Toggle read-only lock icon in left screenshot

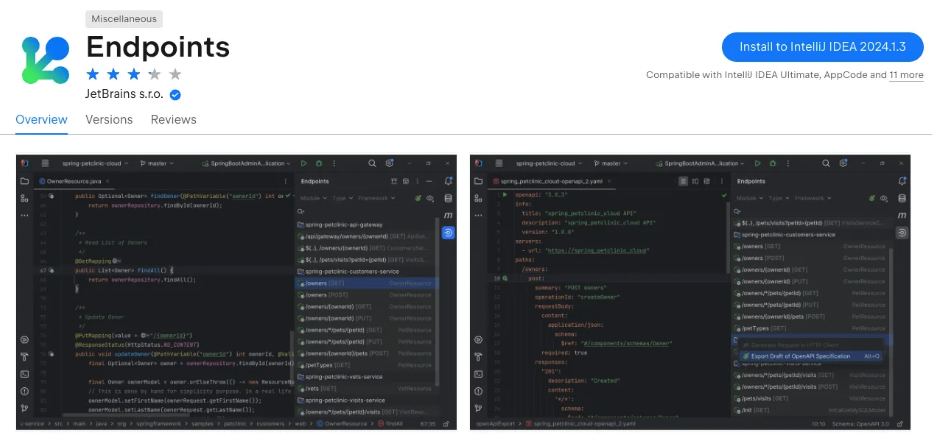click(x=446, y=424)
